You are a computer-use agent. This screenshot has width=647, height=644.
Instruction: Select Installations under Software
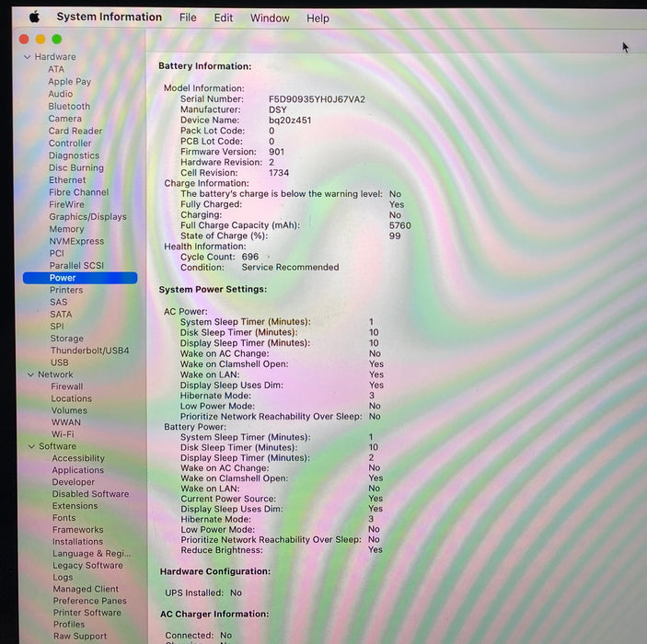pos(78,542)
